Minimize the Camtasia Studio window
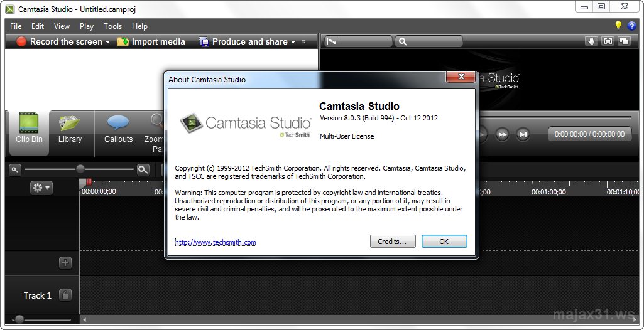 pos(584,6)
